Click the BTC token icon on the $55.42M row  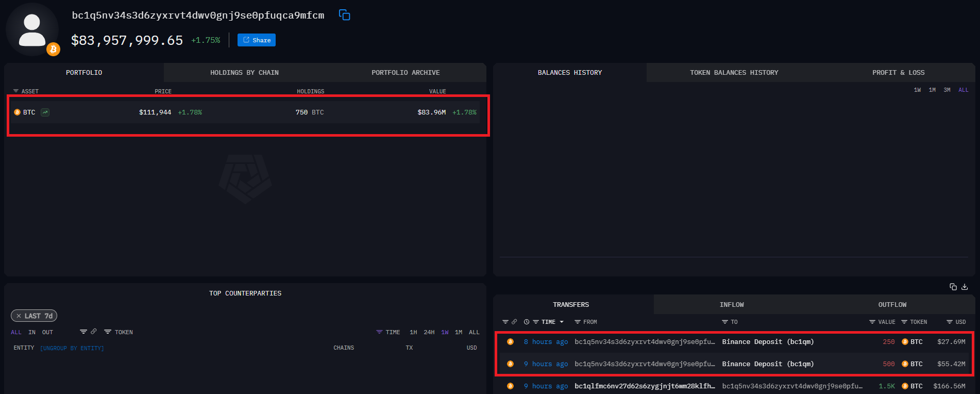(x=905, y=364)
